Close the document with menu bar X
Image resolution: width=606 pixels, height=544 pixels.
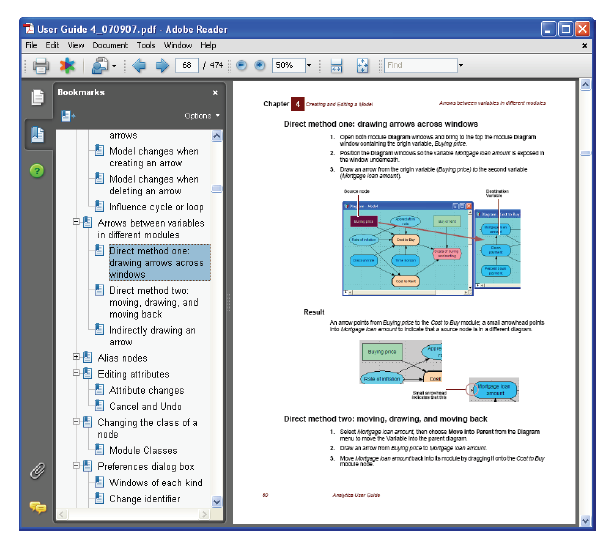coord(585,46)
